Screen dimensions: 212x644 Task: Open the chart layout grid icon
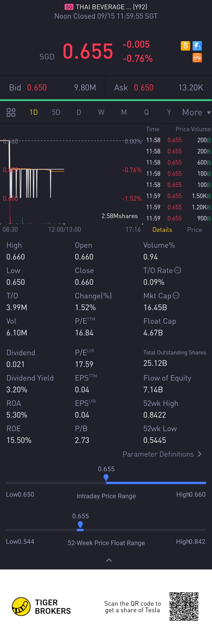click(11, 113)
